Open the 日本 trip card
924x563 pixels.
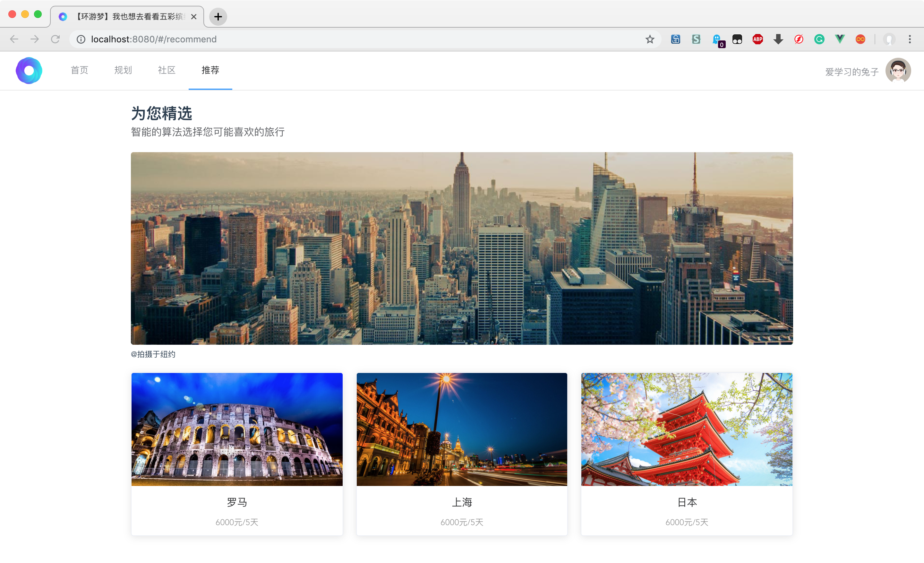(x=687, y=454)
